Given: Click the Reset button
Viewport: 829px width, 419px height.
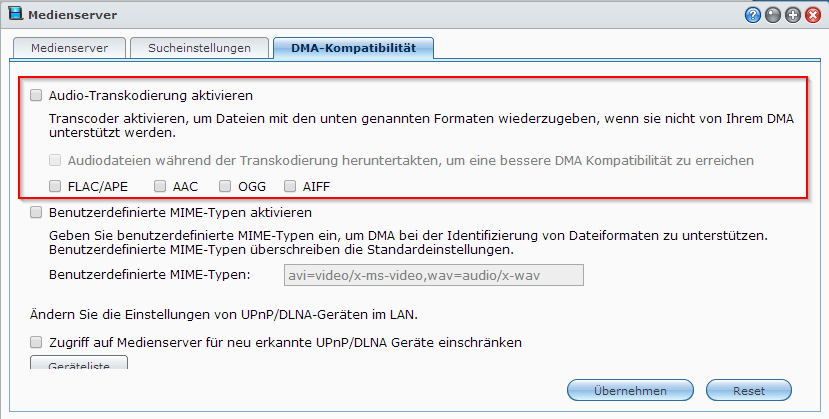Looking at the screenshot, I should coord(748,389).
